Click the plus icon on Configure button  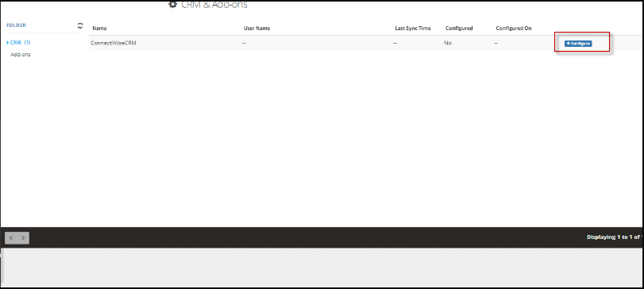568,44
